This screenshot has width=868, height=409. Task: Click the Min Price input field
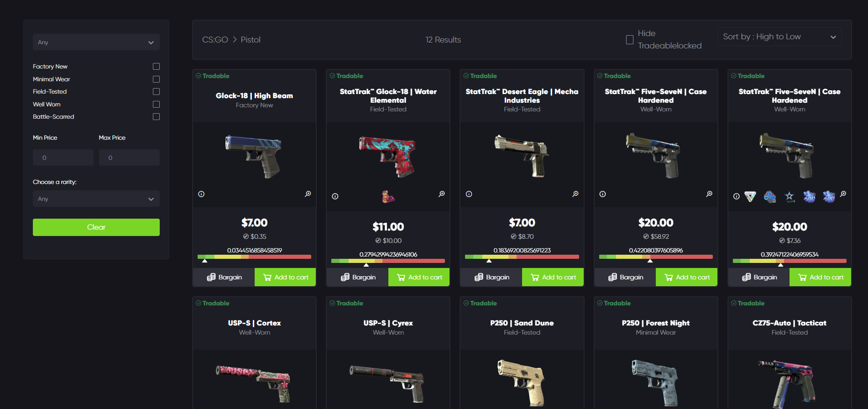coord(63,157)
